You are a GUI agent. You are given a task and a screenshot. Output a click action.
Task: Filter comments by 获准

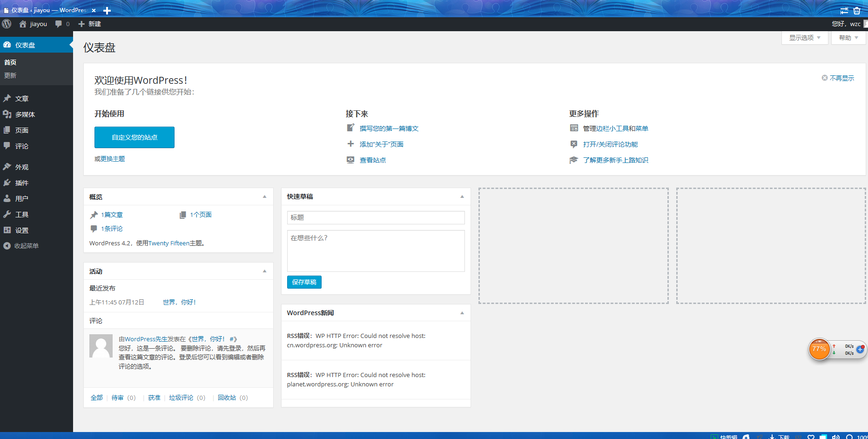(154, 398)
